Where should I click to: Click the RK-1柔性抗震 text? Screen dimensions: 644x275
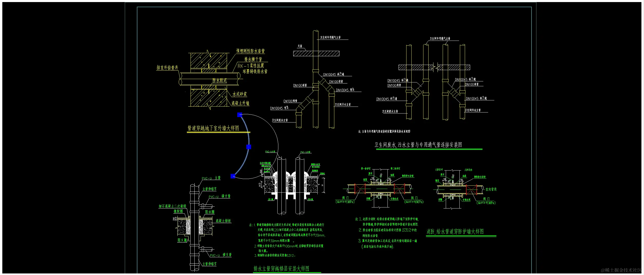251,66
